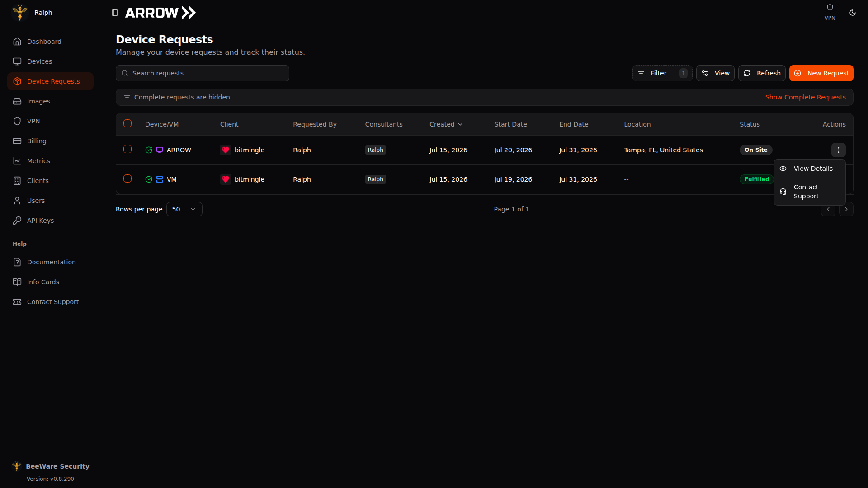This screenshot has height=488, width=868.
Task: Open the actions menu for the ARROW row
Action: point(838,150)
